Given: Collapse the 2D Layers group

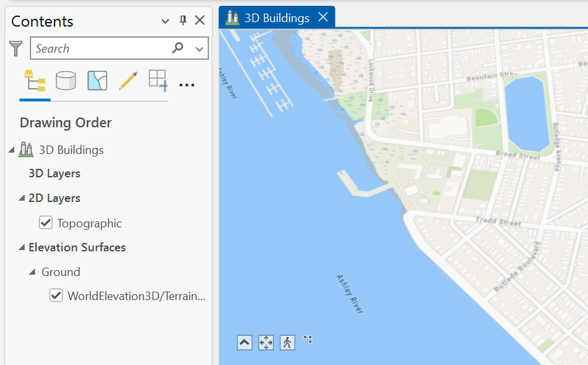Looking at the screenshot, I should (x=22, y=198).
